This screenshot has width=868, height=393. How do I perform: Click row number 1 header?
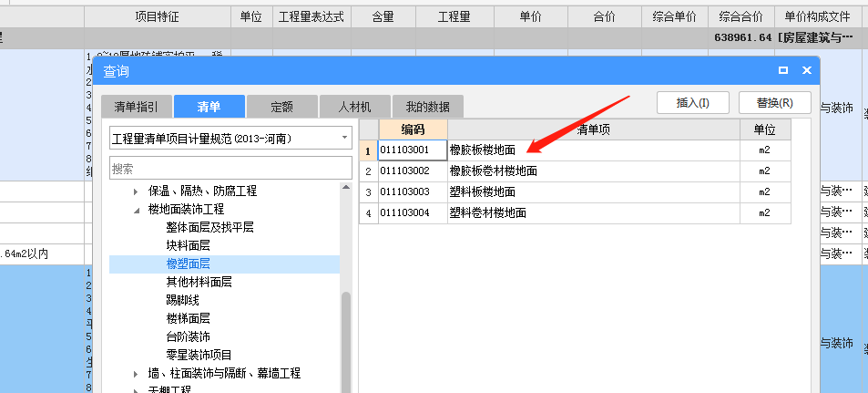coord(369,150)
